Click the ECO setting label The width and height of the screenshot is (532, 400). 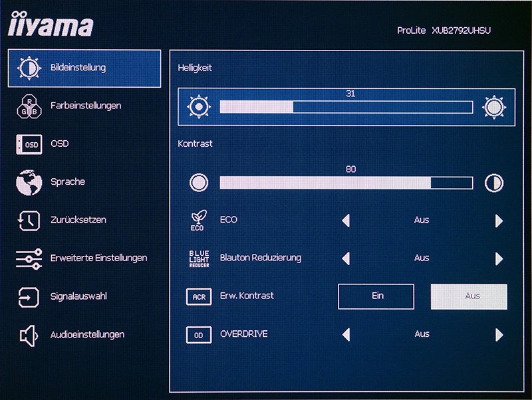(x=229, y=220)
